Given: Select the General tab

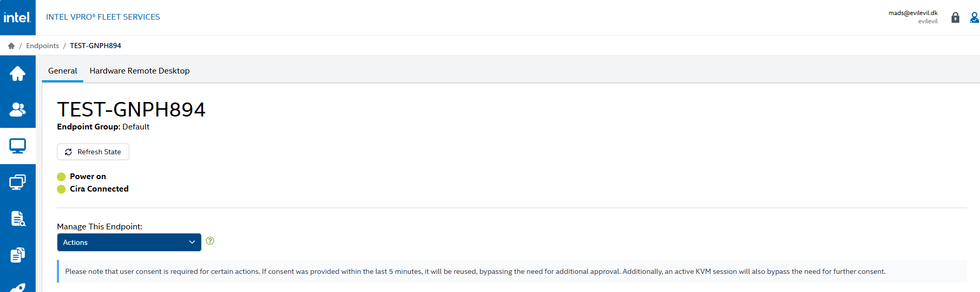Looking at the screenshot, I should [x=63, y=71].
